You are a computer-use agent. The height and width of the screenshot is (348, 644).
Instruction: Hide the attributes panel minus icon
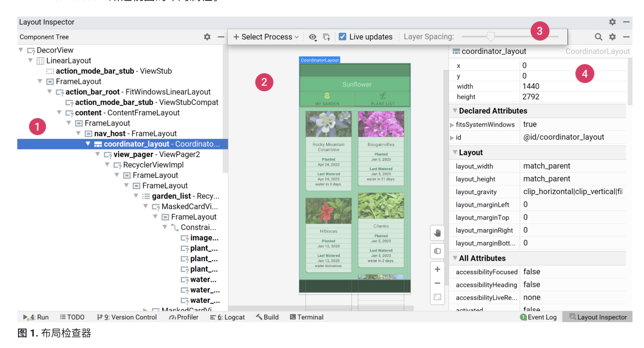tap(626, 37)
